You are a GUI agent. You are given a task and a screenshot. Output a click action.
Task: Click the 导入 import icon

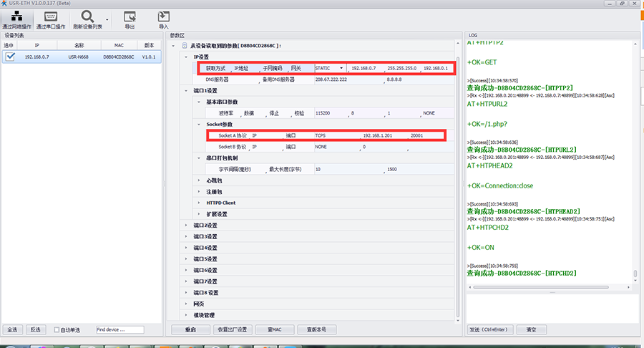pyautogui.click(x=163, y=16)
